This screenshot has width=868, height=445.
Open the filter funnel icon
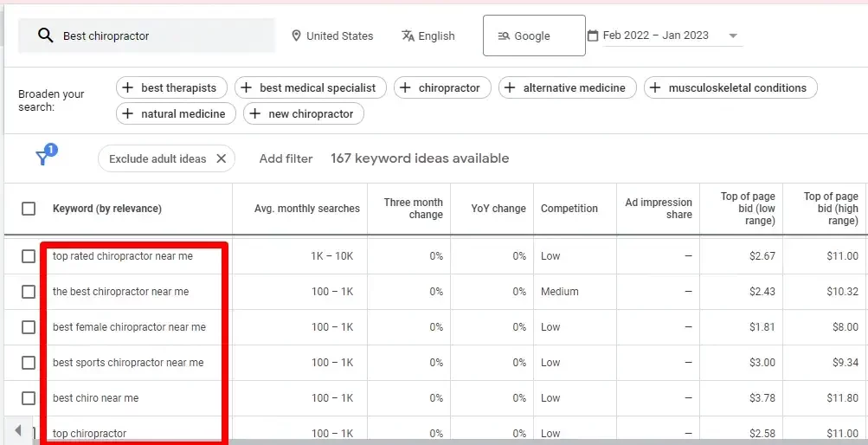pyautogui.click(x=44, y=157)
